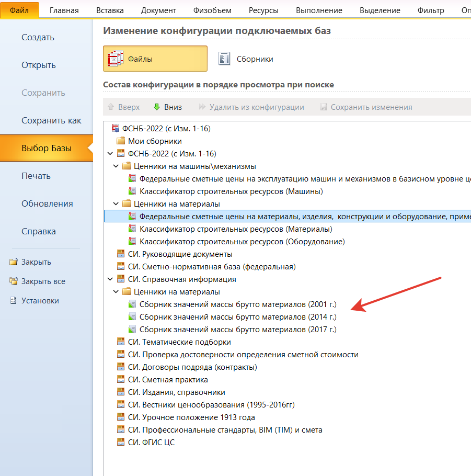Open the Справка menu item
Screen dimensions: 471x476
click(x=39, y=231)
